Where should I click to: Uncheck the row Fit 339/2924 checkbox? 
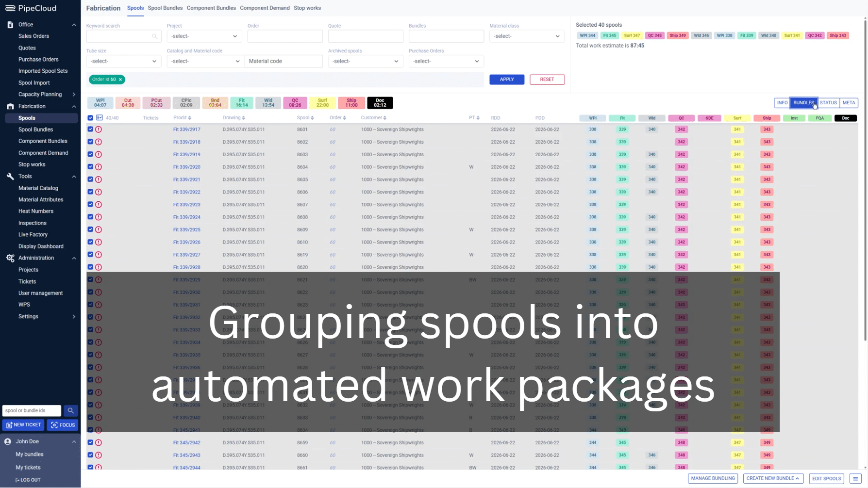pyautogui.click(x=90, y=217)
